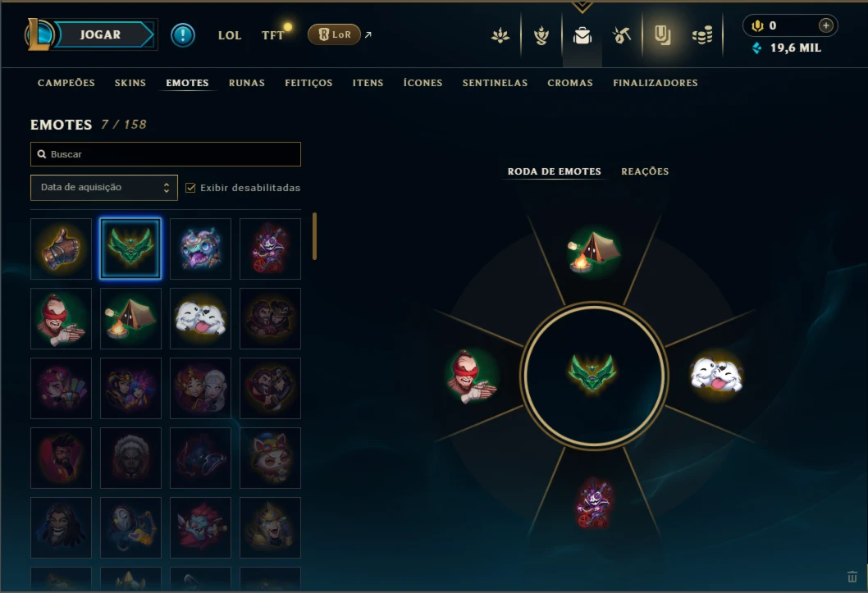Open the Loot hammer icon
868x593 pixels.
pos(622,36)
